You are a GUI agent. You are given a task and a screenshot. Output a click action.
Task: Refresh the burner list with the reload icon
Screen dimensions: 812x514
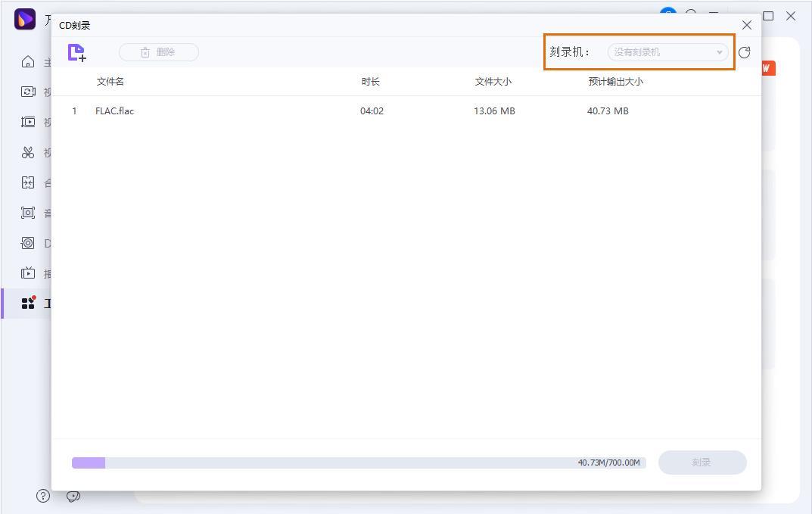pyautogui.click(x=744, y=52)
